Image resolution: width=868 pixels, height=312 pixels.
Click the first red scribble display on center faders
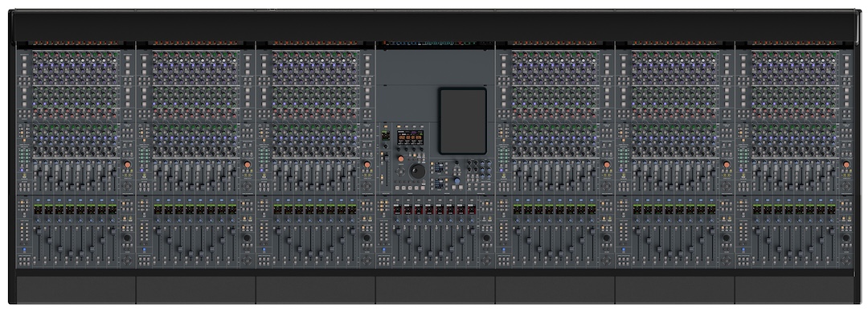tap(397, 210)
